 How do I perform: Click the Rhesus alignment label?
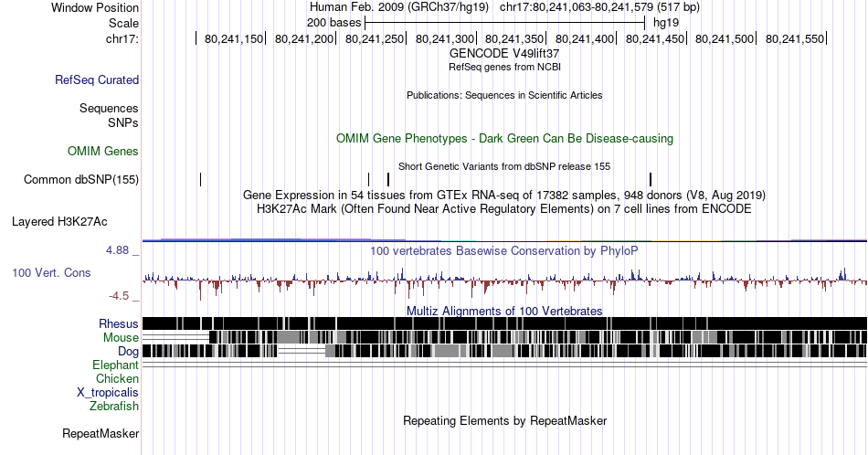[119, 323]
